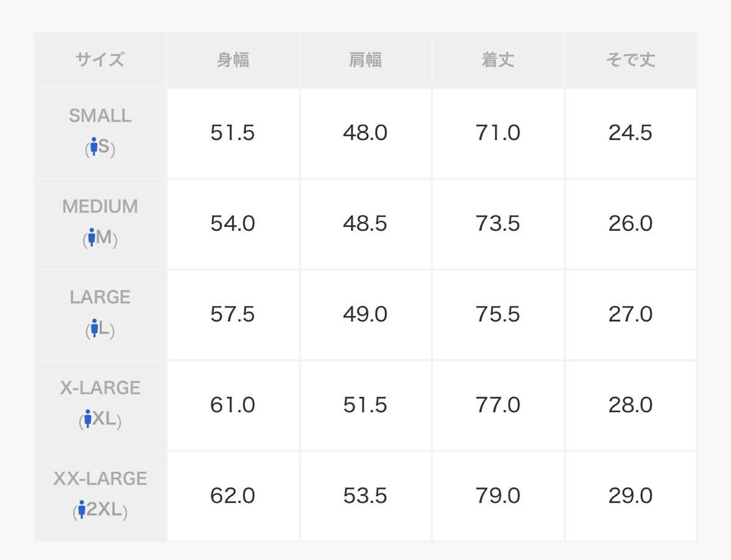Click the MEDIUM size row label
Image resolution: width=731 pixels, height=560 pixels.
click(100, 206)
